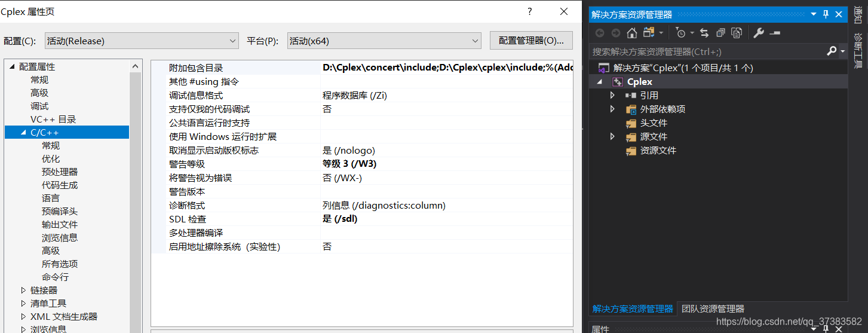Select the VC++ 目录 tree item
Viewport: 868px width, 333px height.
coord(53,120)
